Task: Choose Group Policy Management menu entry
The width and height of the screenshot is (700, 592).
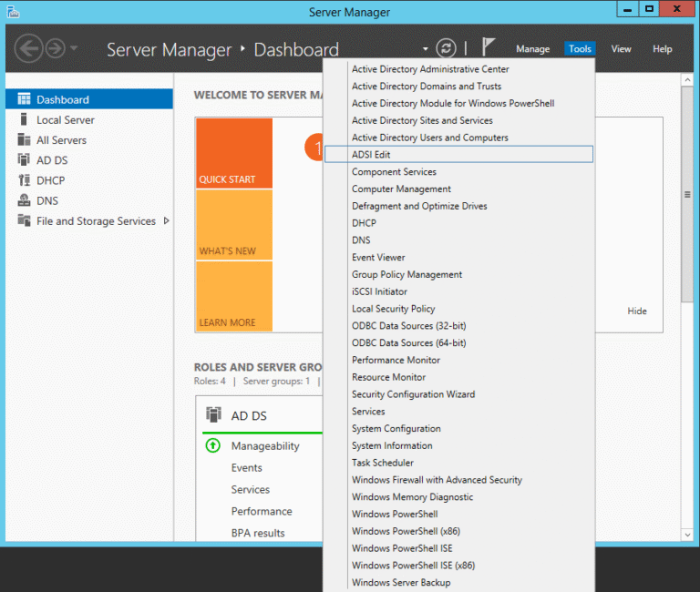Action: pyautogui.click(x=407, y=274)
